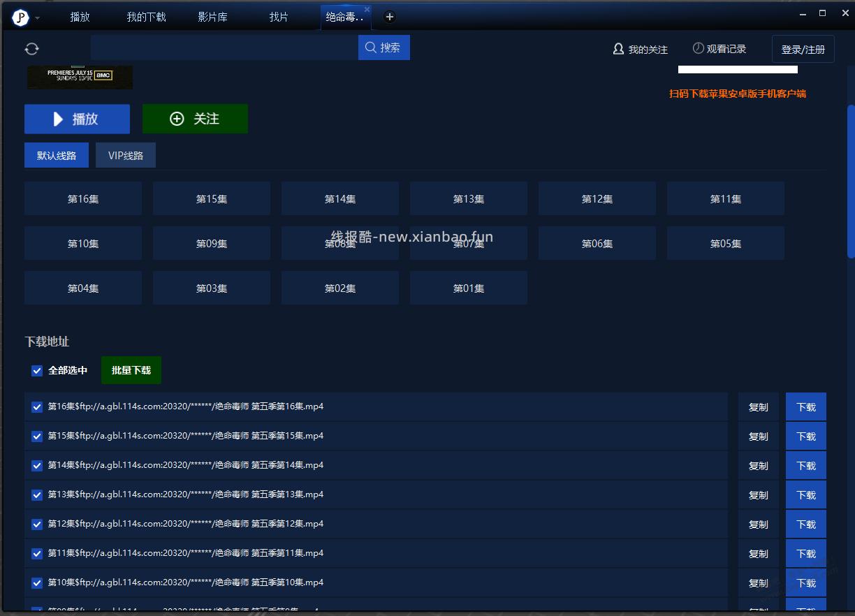Play episode 第14集
Image resolution: width=855 pixels, height=616 pixels.
tap(340, 198)
